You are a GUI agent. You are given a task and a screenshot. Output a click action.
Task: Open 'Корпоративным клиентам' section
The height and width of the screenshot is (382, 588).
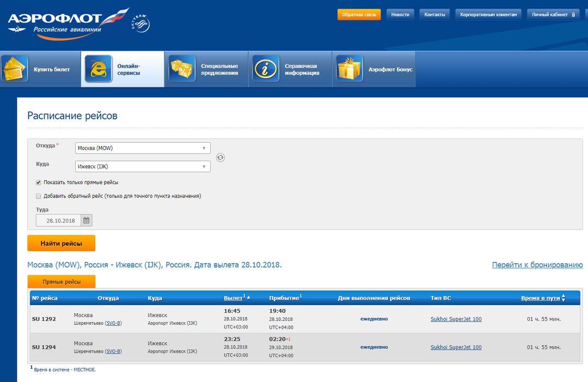[488, 15]
